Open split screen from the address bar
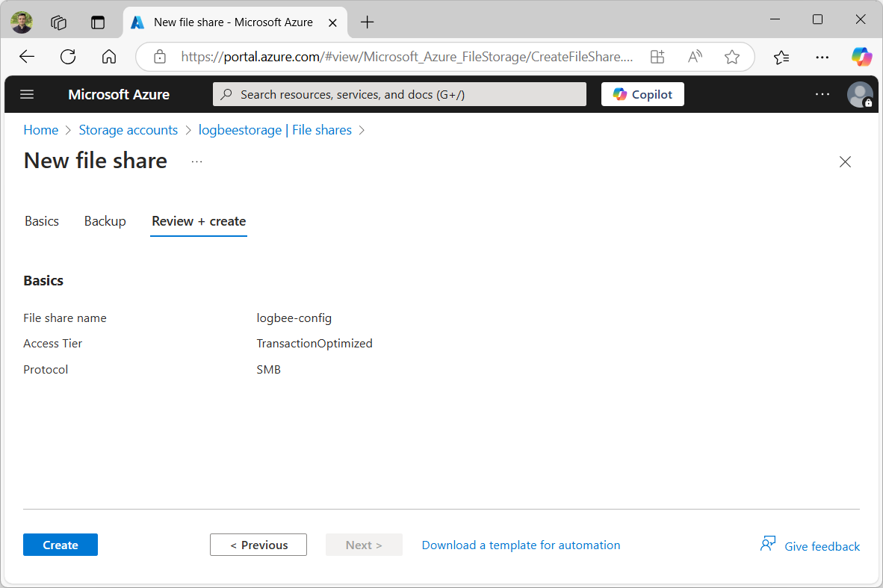Screen dimensions: 883x588 click(x=657, y=56)
